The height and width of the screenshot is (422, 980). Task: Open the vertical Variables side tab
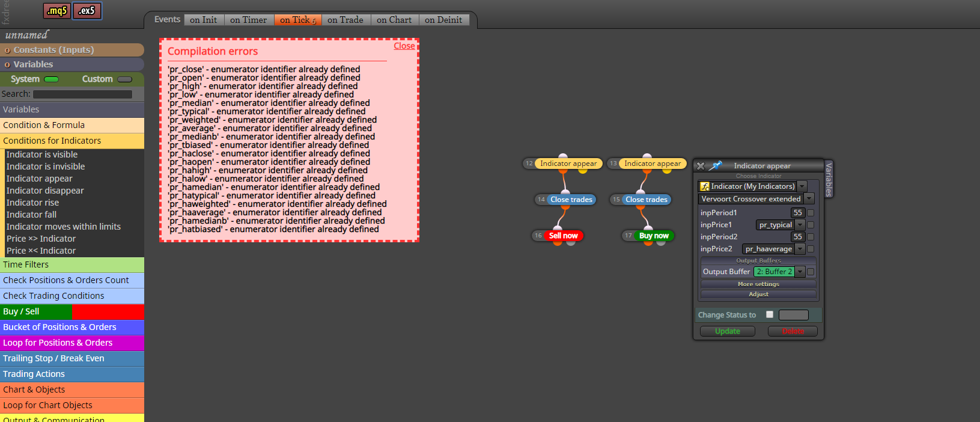829,179
